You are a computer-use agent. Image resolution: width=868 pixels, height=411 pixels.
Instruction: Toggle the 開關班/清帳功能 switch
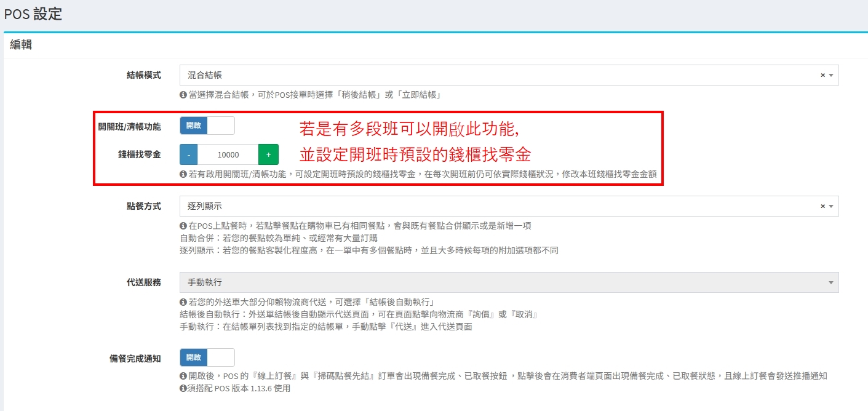click(x=207, y=126)
